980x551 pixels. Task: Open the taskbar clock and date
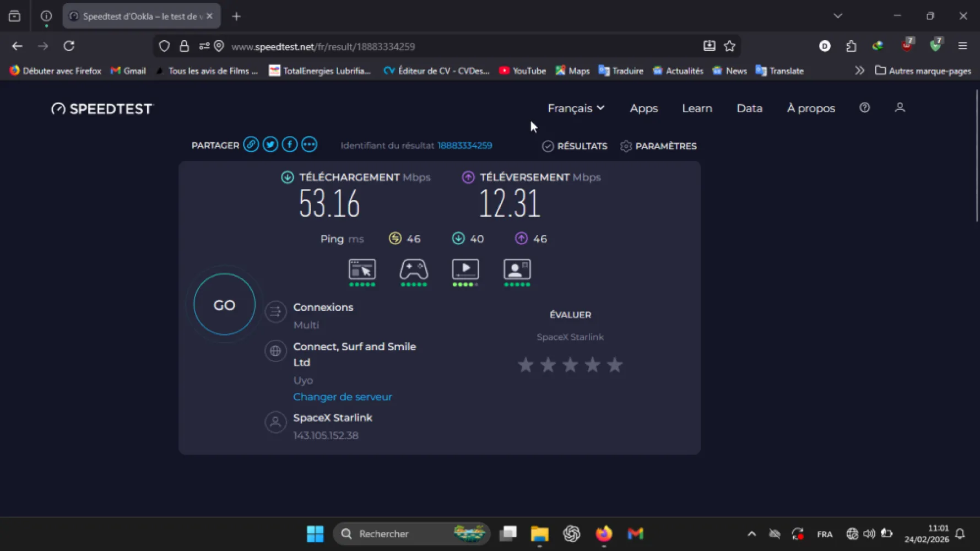pyautogui.click(x=927, y=534)
